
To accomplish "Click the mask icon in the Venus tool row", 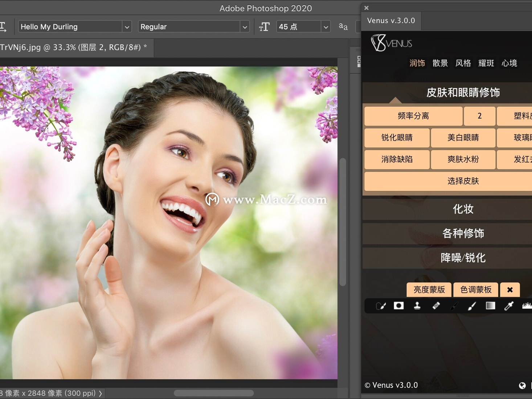I will coord(399,306).
